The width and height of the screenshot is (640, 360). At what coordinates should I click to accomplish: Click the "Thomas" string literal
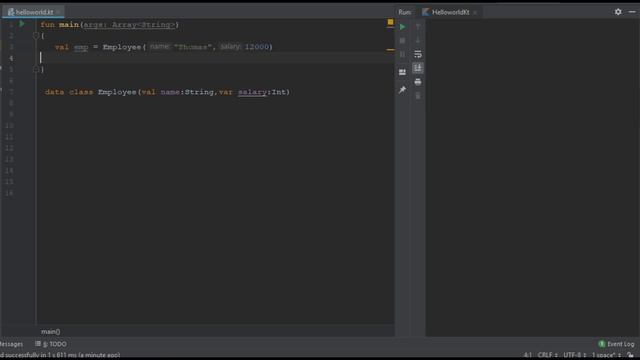click(x=193, y=47)
